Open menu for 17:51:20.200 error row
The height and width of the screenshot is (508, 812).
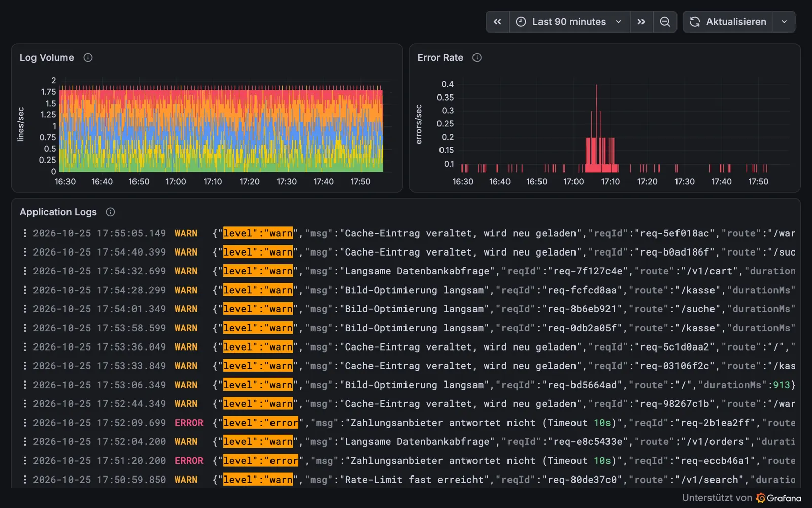click(25, 461)
